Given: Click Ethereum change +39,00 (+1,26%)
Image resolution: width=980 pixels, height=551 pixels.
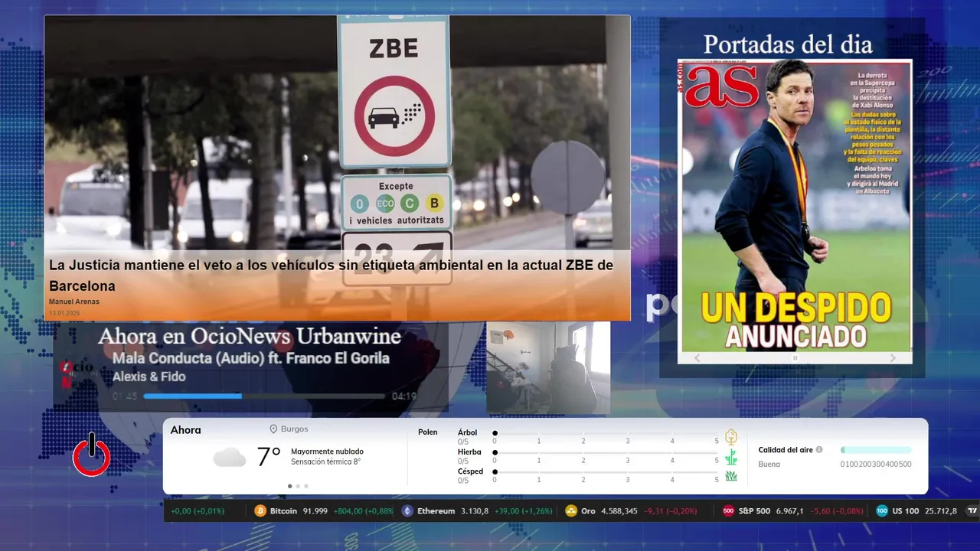Looking at the screenshot, I should tap(524, 511).
